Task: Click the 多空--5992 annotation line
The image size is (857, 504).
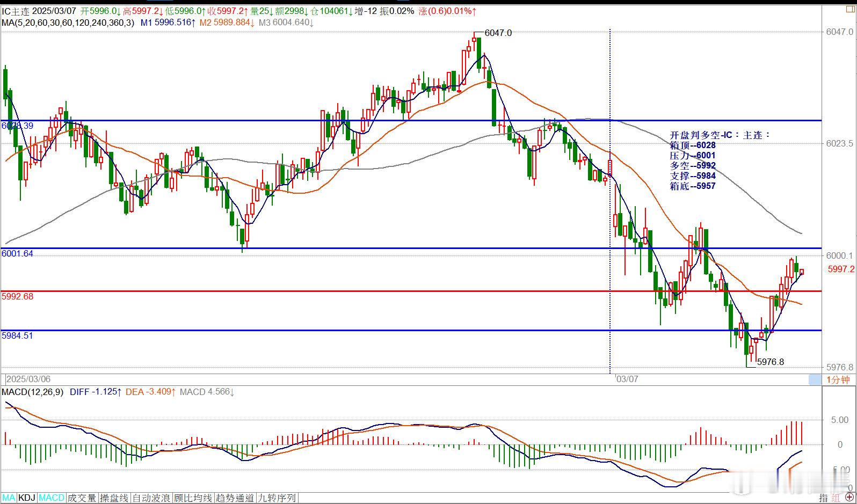Action: point(693,165)
